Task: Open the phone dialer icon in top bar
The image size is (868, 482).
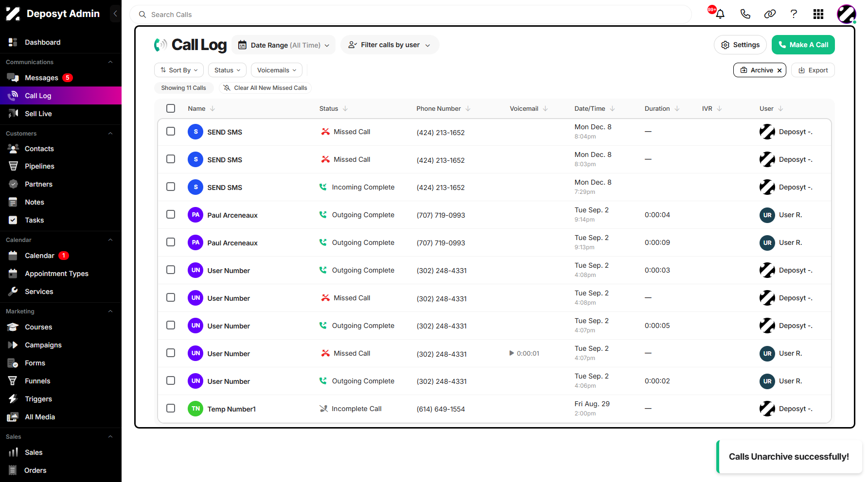Action: point(745,14)
